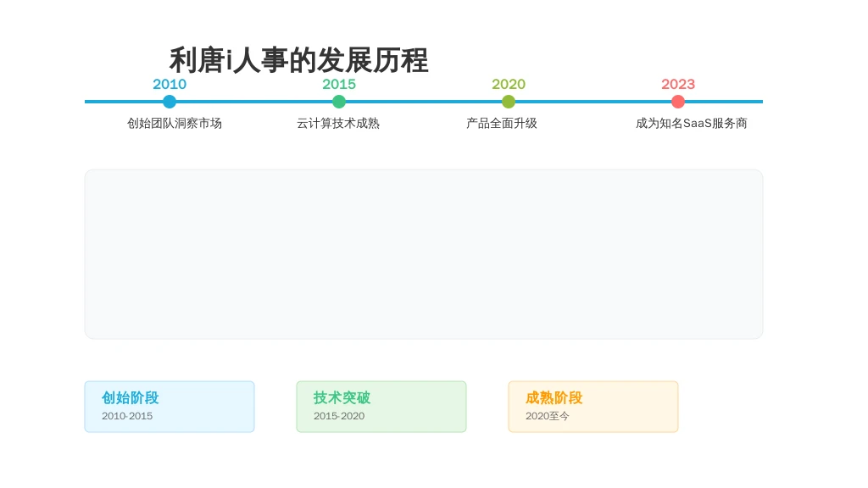Click the 2020至今 date text
868x488 pixels.
point(547,416)
